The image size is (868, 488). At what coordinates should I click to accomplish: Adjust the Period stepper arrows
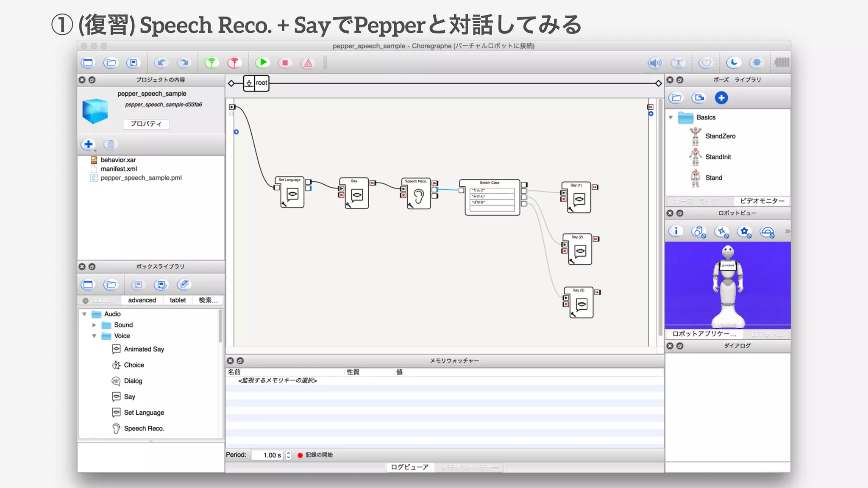(289, 455)
